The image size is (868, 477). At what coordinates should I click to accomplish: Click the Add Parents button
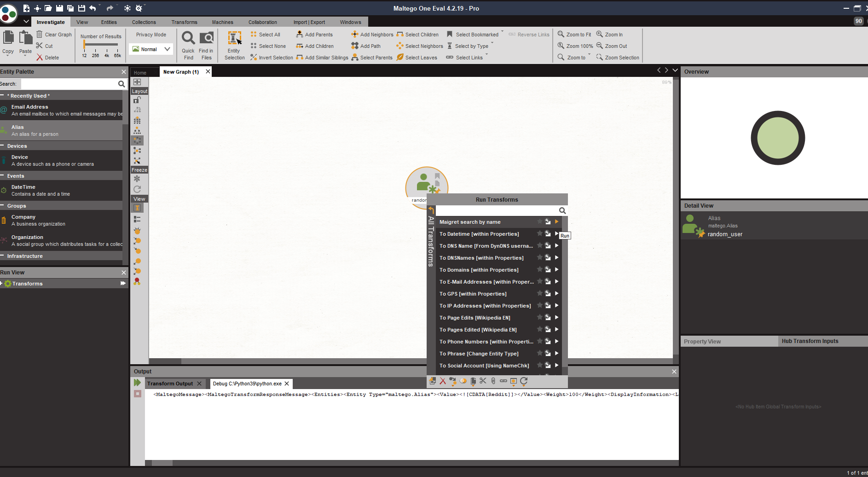[314, 35]
